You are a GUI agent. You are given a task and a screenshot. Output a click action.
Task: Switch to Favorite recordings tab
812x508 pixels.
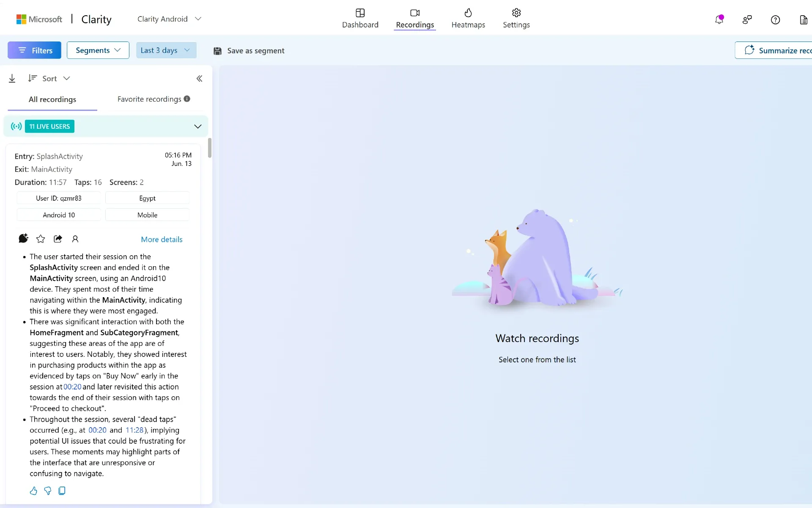click(x=149, y=99)
